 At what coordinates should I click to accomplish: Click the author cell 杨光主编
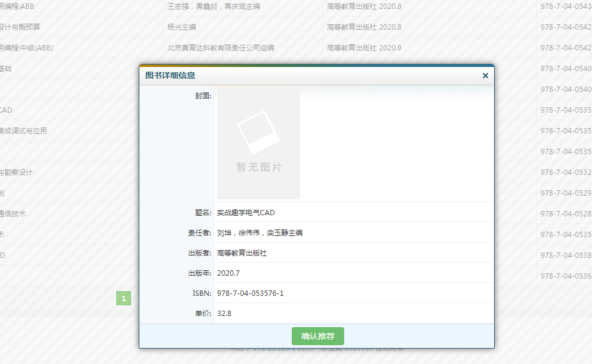(x=182, y=27)
